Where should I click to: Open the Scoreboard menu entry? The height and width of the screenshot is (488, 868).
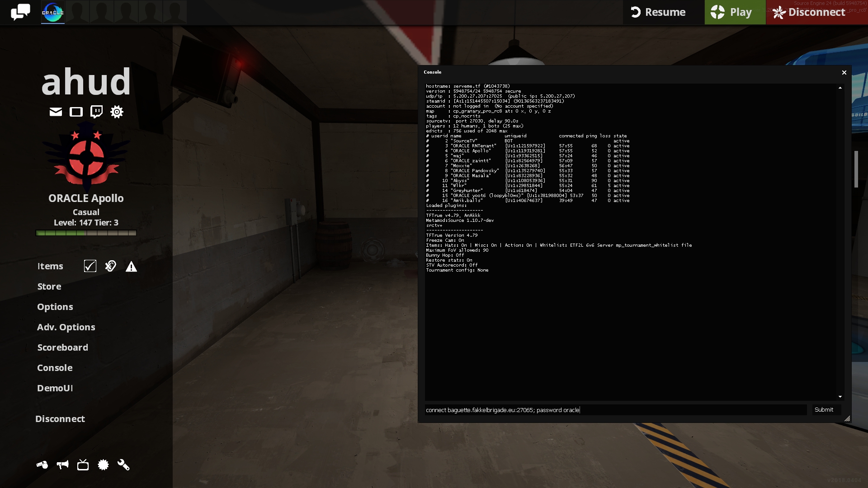point(63,347)
